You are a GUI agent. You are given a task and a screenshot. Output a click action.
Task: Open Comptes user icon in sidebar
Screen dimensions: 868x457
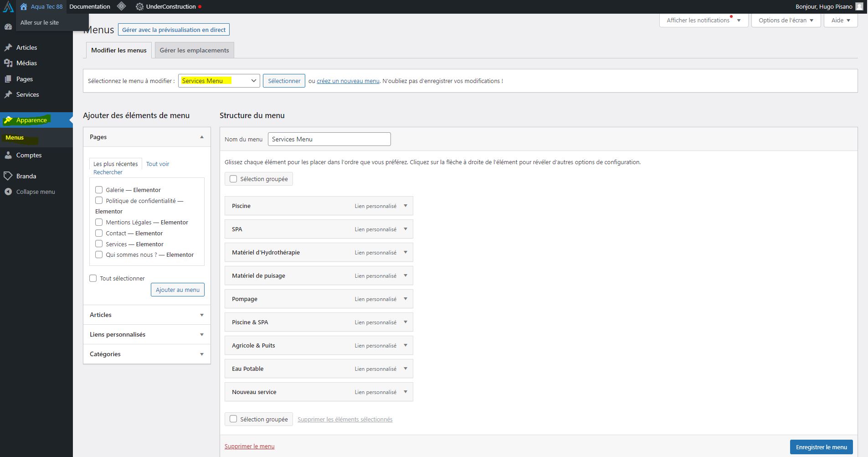point(8,155)
